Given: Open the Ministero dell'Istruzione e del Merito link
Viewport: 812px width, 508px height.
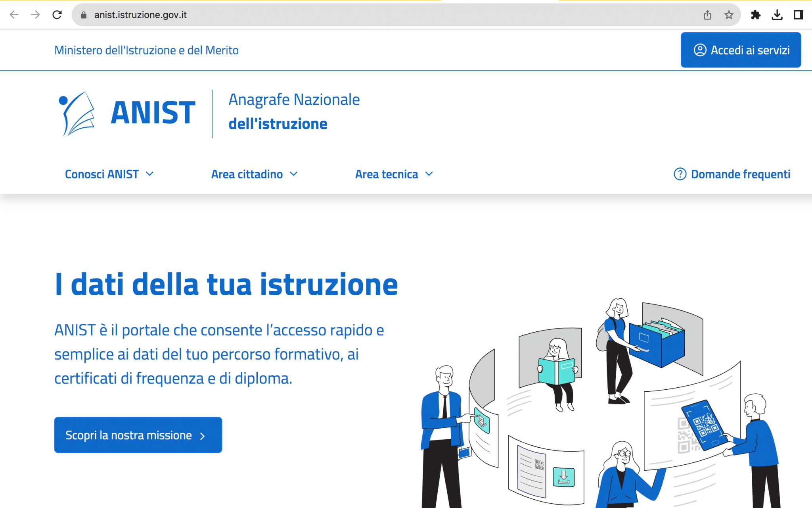Looking at the screenshot, I should [x=146, y=50].
